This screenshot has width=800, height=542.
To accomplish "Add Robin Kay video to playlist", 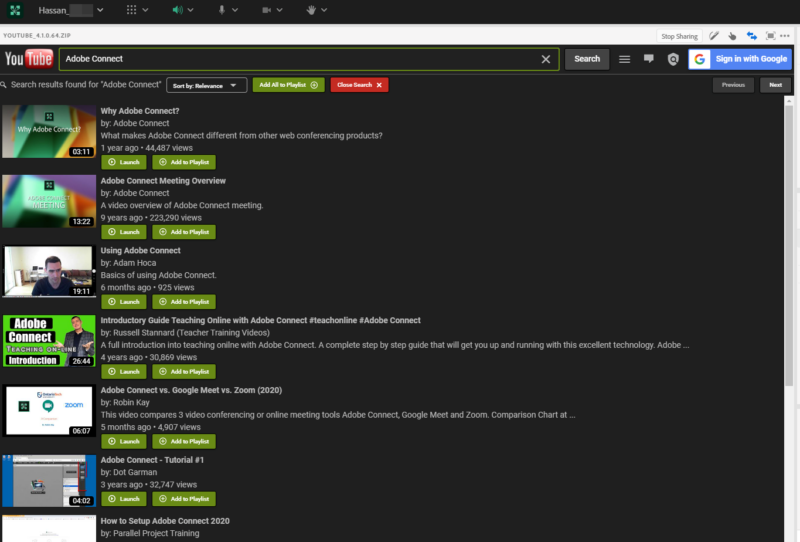I will [x=184, y=441].
